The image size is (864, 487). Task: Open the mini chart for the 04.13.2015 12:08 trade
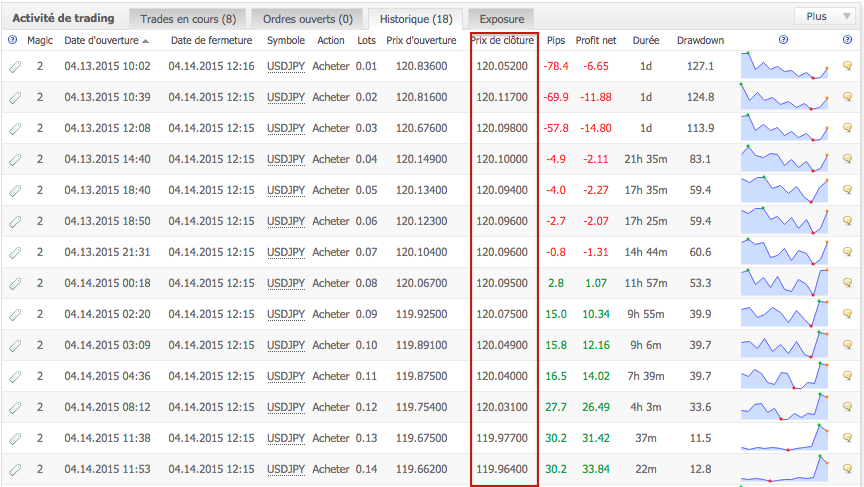pyautogui.click(x=785, y=128)
